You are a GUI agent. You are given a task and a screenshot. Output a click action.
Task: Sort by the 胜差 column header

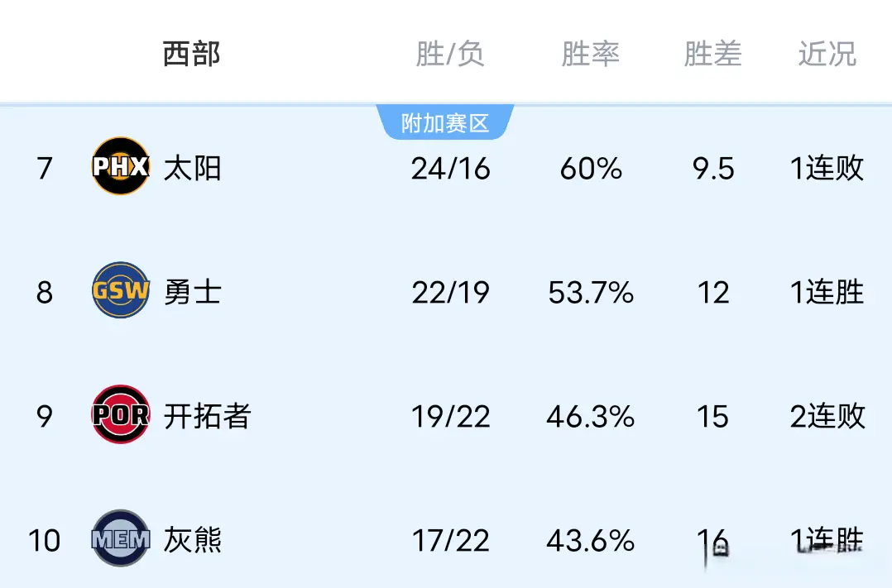[x=712, y=54]
